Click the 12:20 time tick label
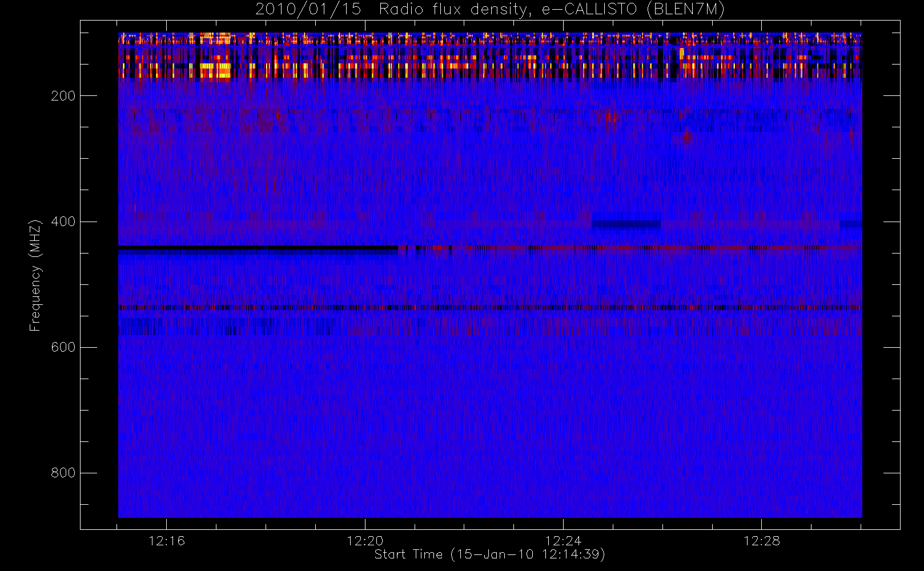 (365, 541)
